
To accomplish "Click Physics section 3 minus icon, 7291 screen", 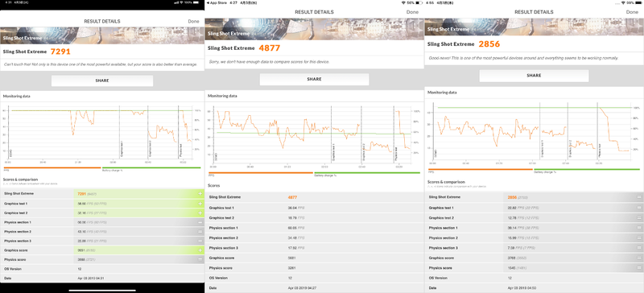I will [200, 241].
